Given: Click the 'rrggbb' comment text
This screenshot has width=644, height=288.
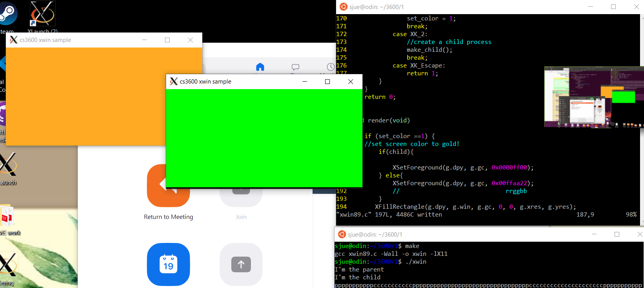Looking at the screenshot, I should point(516,191).
